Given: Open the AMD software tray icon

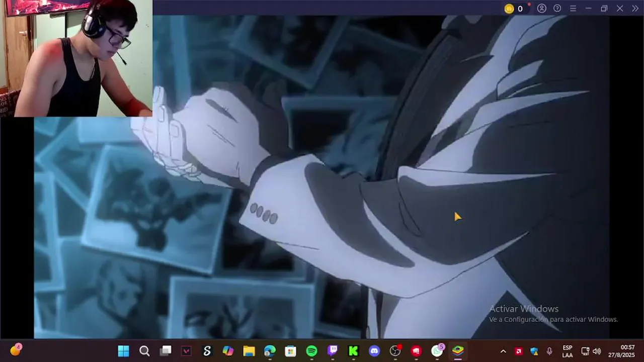Looking at the screenshot, I should click(x=519, y=351).
